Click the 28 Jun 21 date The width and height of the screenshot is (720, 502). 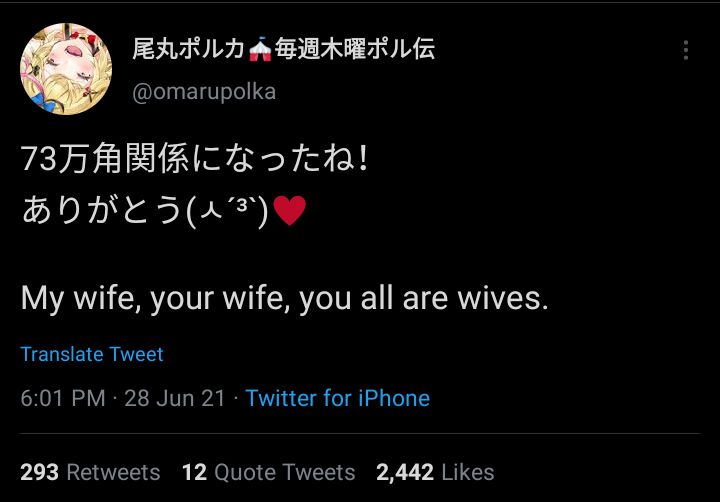click(x=175, y=398)
